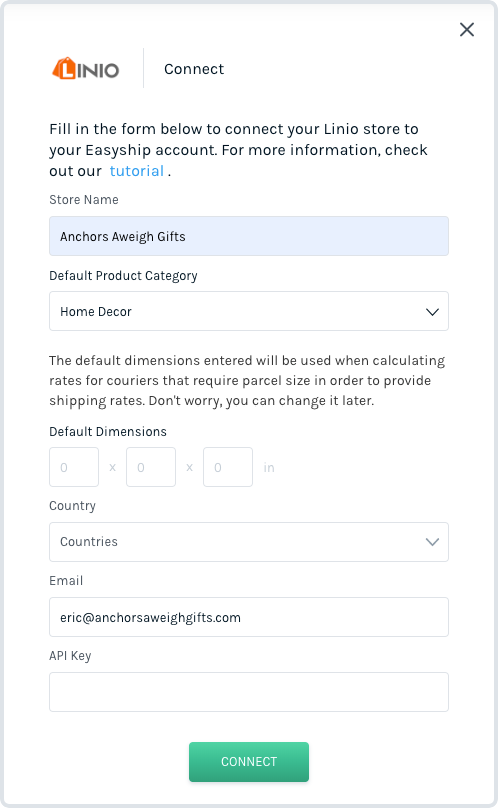Click the "in" unit label
The width and height of the screenshot is (498, 808).
[269, 467]
